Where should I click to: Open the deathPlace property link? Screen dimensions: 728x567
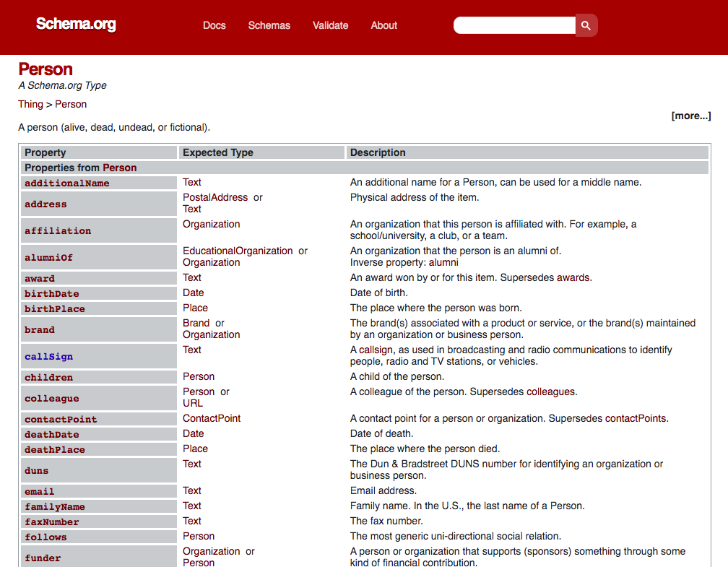pyautogui.click(x=55, y=449)
